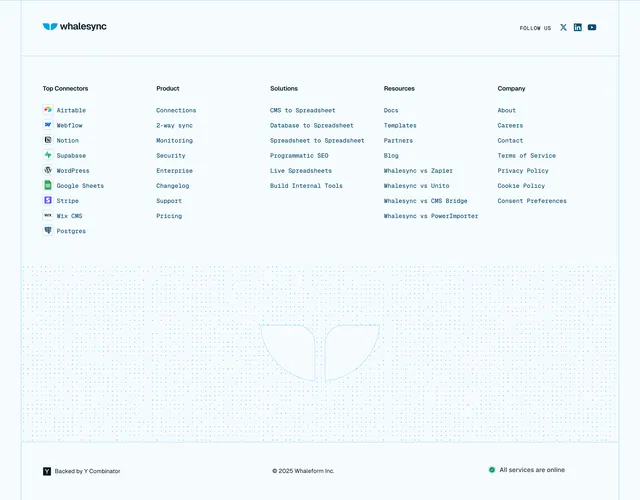Read the Privacy Policy
Screen dimensions: 640x500
(x=523, y=171)
